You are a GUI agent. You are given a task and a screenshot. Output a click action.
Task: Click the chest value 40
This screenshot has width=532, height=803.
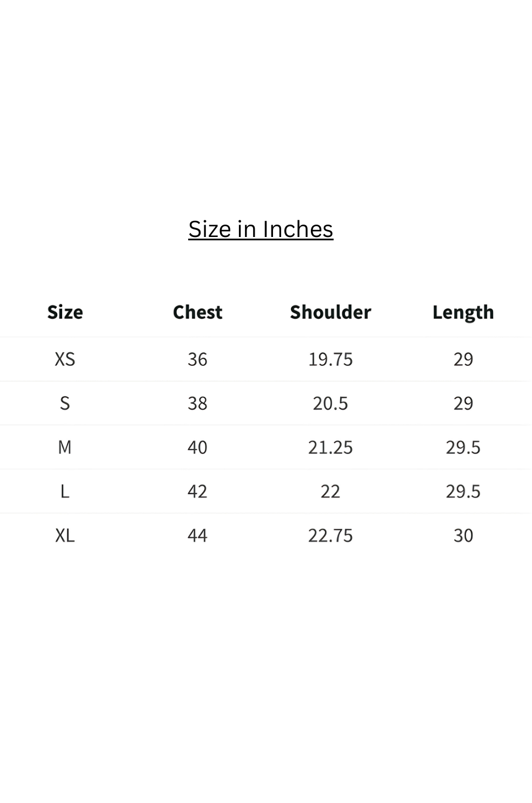point(197,447)
